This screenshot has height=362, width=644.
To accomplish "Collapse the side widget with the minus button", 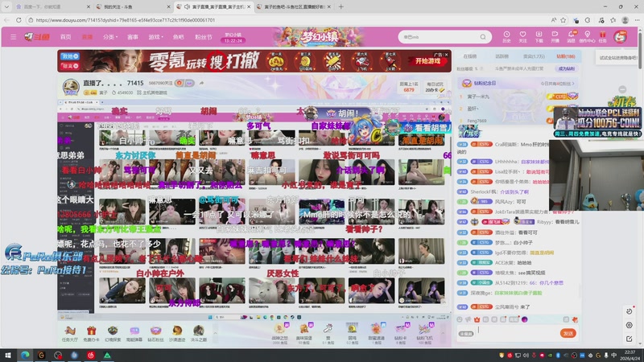I will 622,89.
